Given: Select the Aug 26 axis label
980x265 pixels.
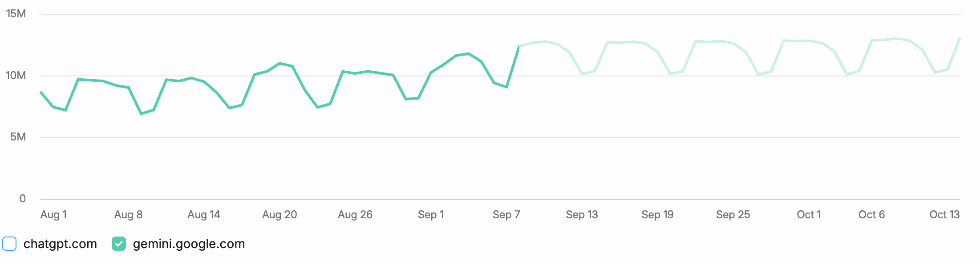Looking at the screenshot, I should coord(355,215).
